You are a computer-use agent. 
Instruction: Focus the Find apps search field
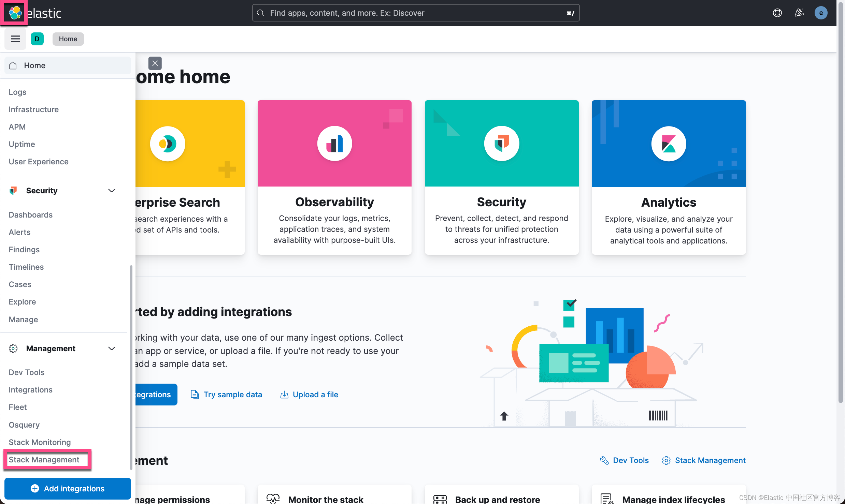pyautogui.click(x=415, y=13)
